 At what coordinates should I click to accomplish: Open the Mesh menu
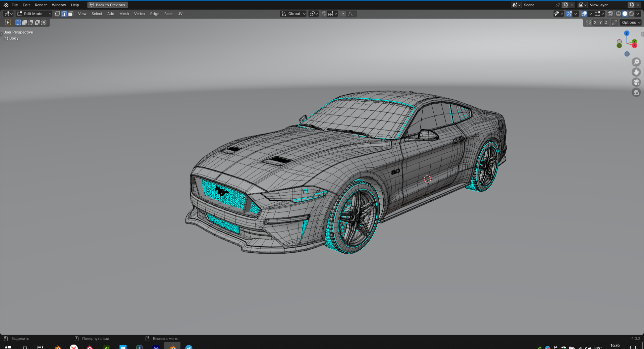click(124, 14)
